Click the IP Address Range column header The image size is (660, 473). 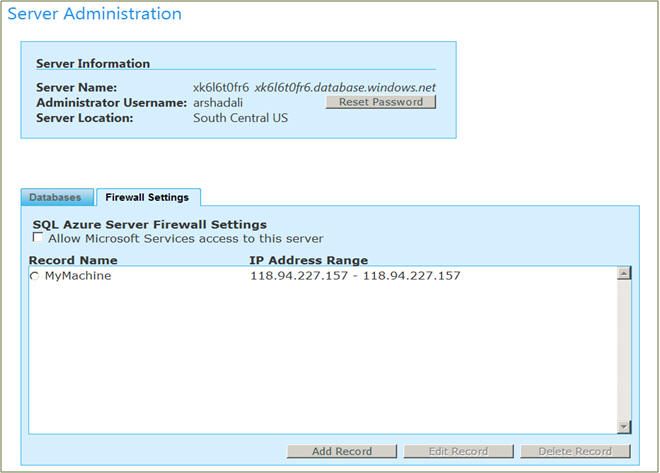[309, 260]
